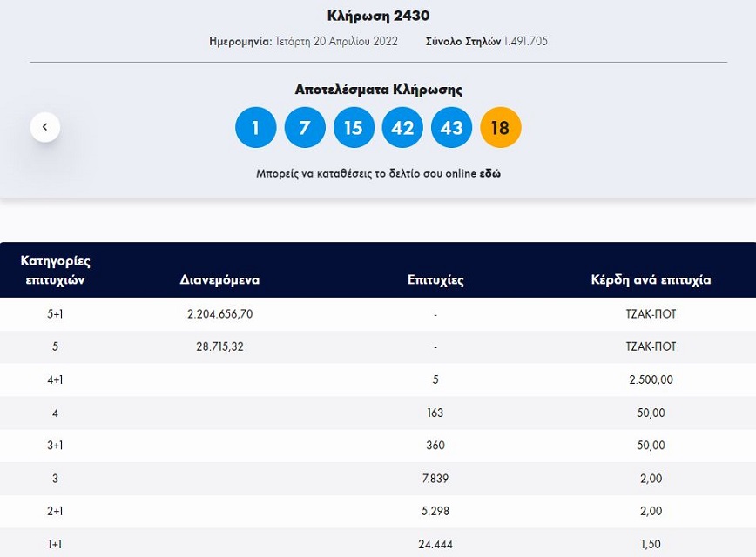Select the blue number 7 ball

click(305, 128)
